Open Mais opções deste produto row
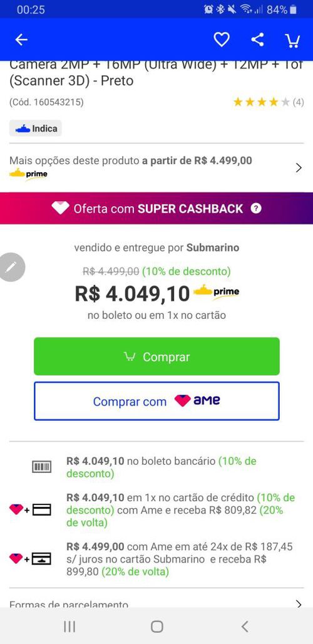 [x=156, y=167]
